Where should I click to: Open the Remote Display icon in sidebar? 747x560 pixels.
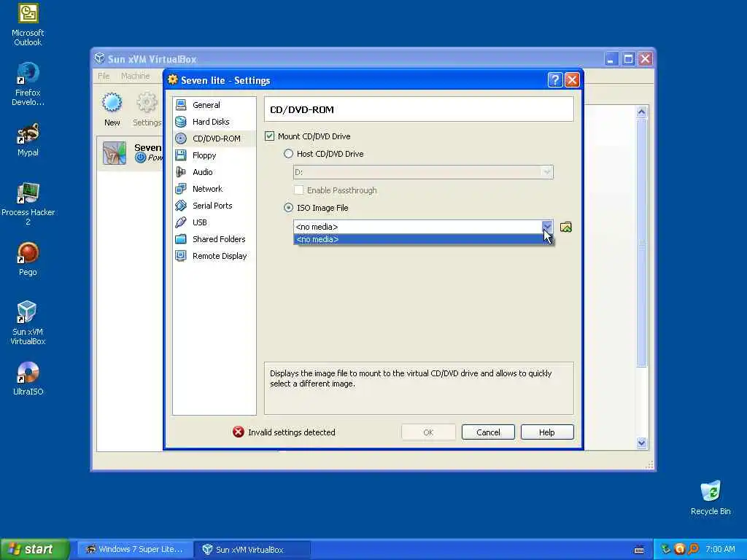pyautogui.click(x=181, y=256)
